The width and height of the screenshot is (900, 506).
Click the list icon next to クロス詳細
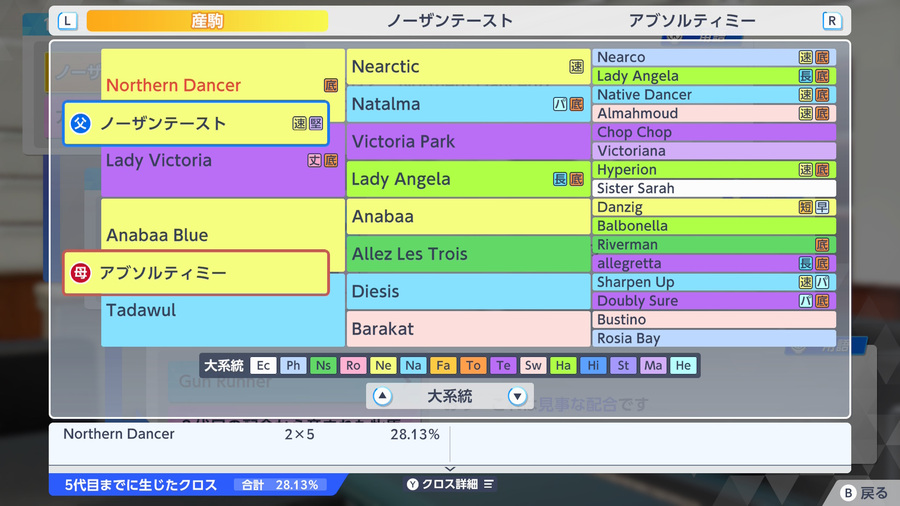point(488,484)
